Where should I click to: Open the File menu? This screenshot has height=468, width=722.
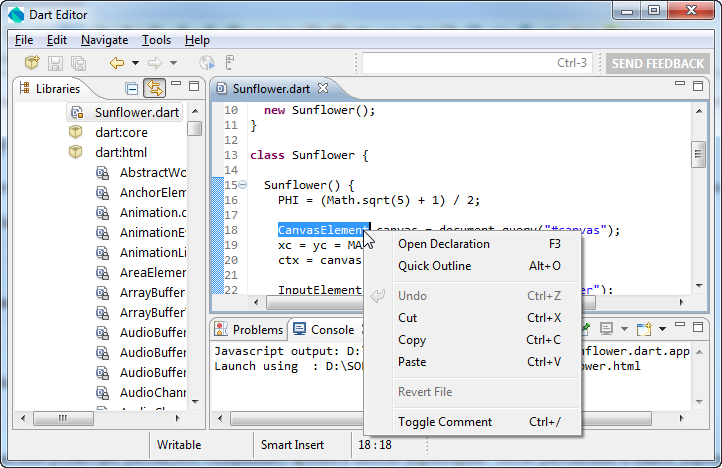[24, 40]
